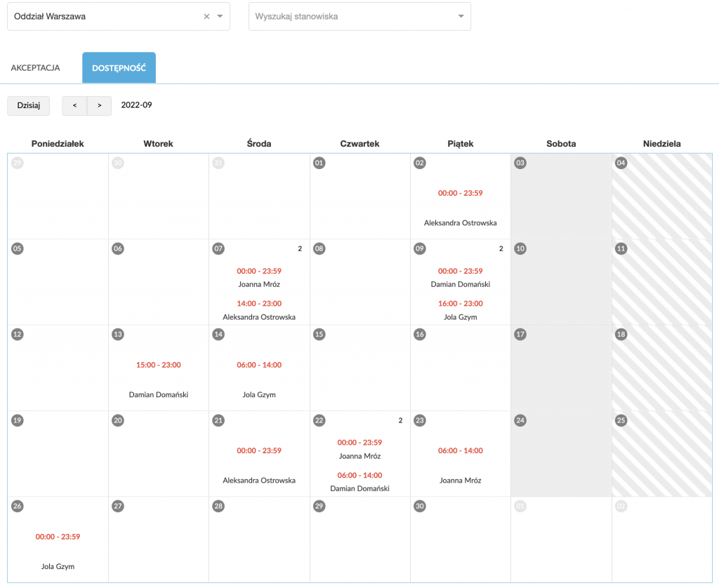The height and width of the screenshot is (588, 719).
Task: Click the day 10 Saturday badge
Action: tap(520, 248)
